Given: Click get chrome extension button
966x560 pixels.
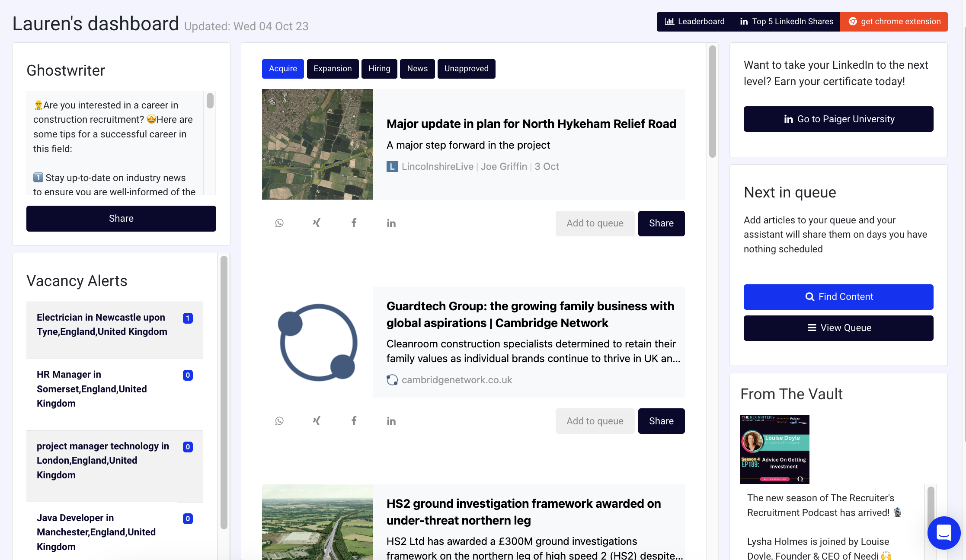Looking at the screenshot, I should (894, 22).
